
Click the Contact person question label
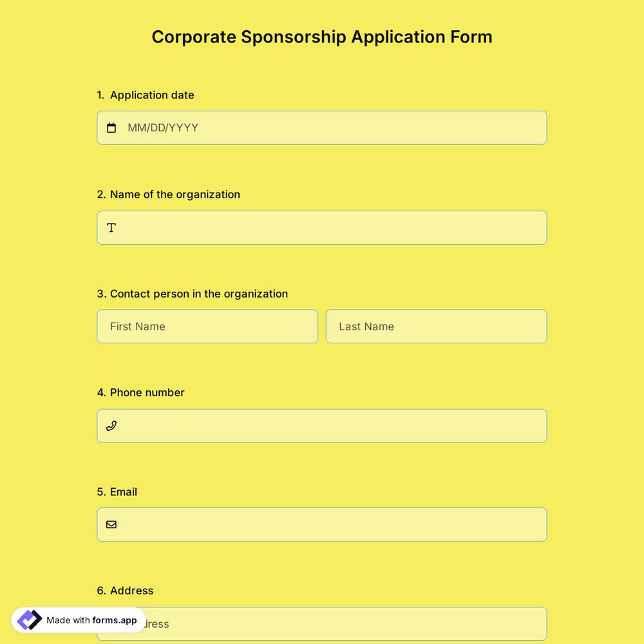pos(192,294)
